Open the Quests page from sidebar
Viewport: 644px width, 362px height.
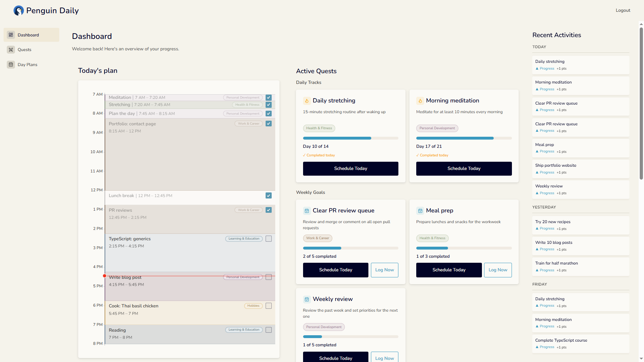pos(25,50)
